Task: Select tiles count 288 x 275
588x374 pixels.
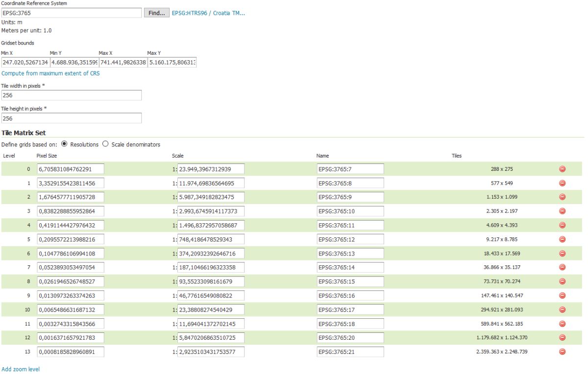Action: point(502,169)
